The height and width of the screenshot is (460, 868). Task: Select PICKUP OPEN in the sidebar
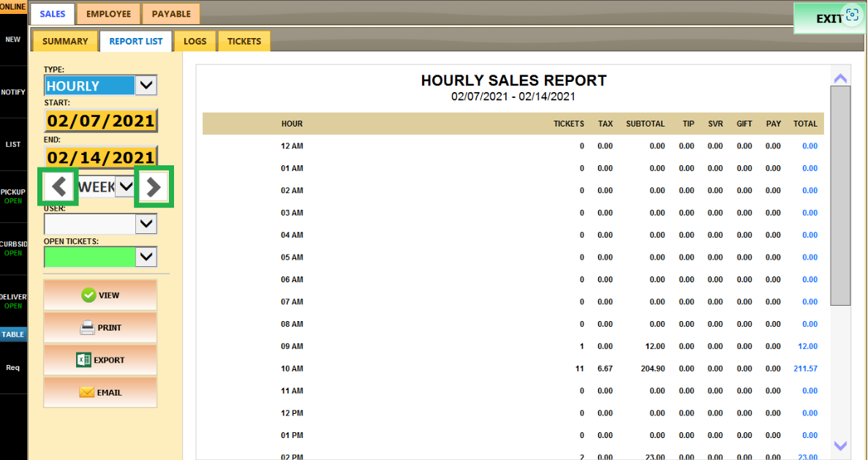click(13, 196)
